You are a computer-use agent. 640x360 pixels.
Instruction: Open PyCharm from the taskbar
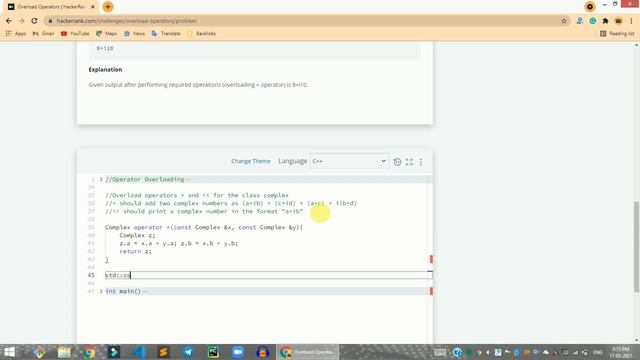click(213, 352)
